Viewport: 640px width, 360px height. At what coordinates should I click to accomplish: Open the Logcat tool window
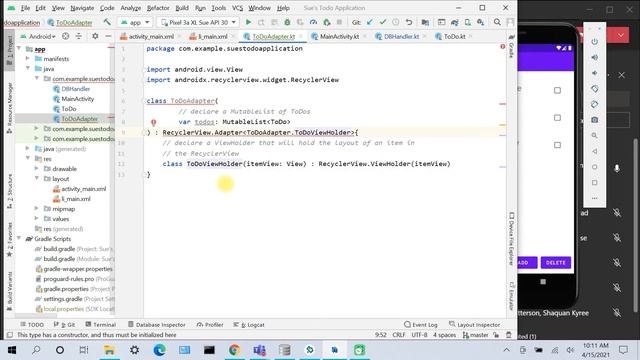pyautogui.click(x=249, y=324)
